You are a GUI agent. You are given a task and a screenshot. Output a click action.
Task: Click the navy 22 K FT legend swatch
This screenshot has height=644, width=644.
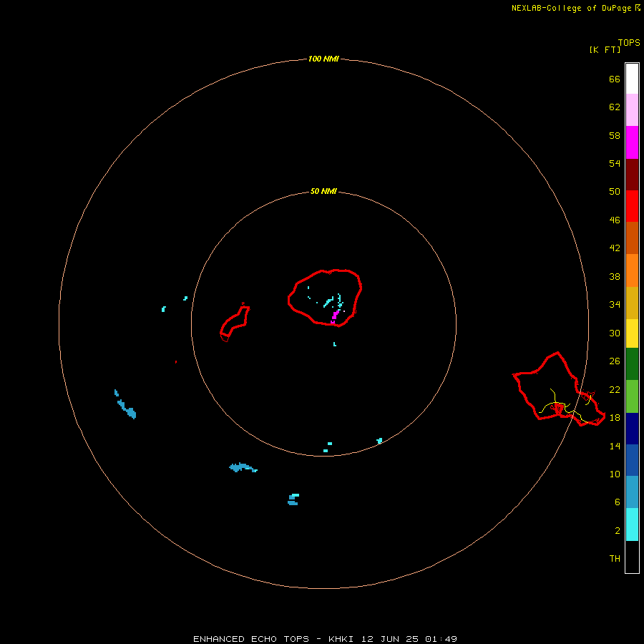632,429
